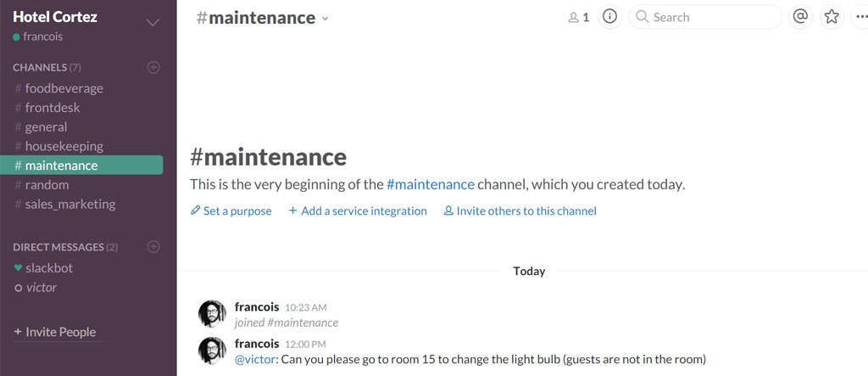The width and height of the screenshot is (868, 376).
Task: Open starred items with the star icon
Action: coord(832,17)
